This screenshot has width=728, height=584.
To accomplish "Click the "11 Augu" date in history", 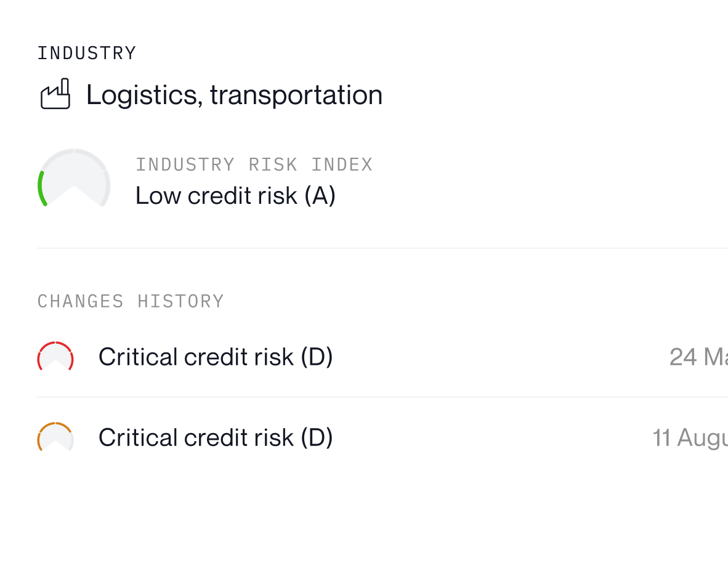I will click(x=690, y=438).
